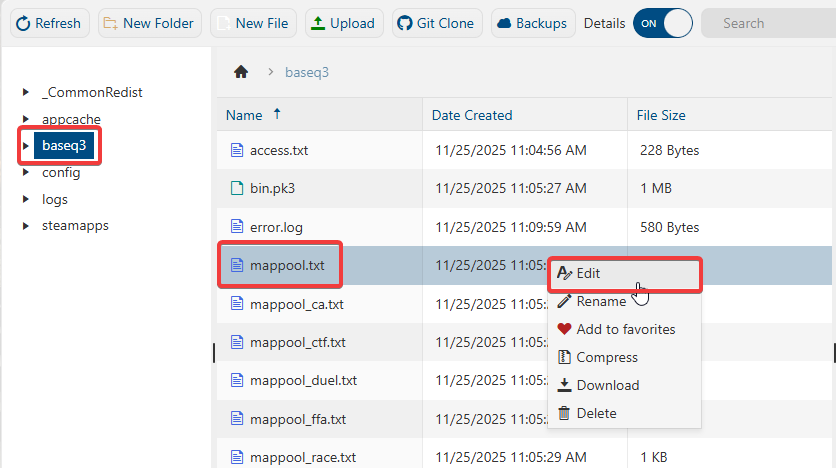836x468 pixels.
Task: Open the Upload dialog
Action: tap(344, 23)
